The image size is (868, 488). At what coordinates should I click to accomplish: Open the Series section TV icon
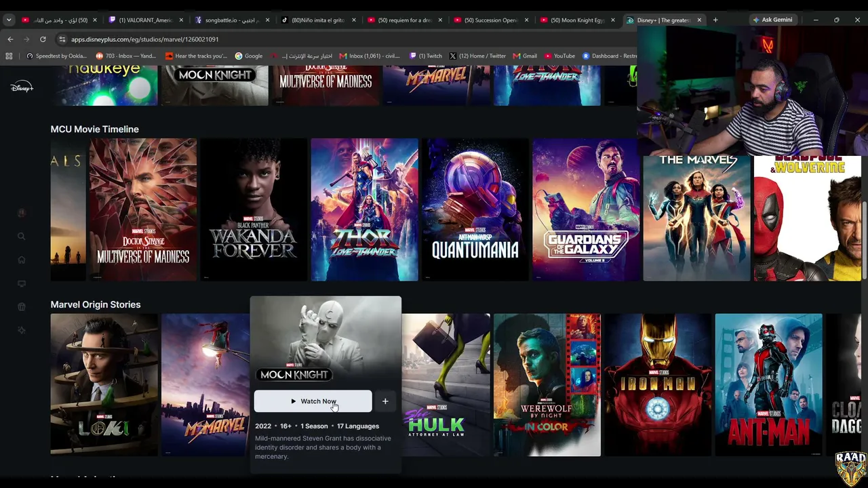click(x=21, y=283)
